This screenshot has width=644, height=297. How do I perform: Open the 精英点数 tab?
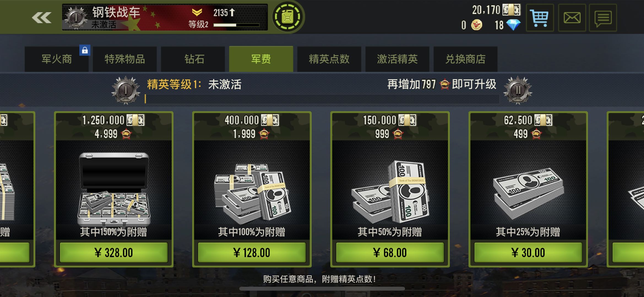(x=329, y=59)
